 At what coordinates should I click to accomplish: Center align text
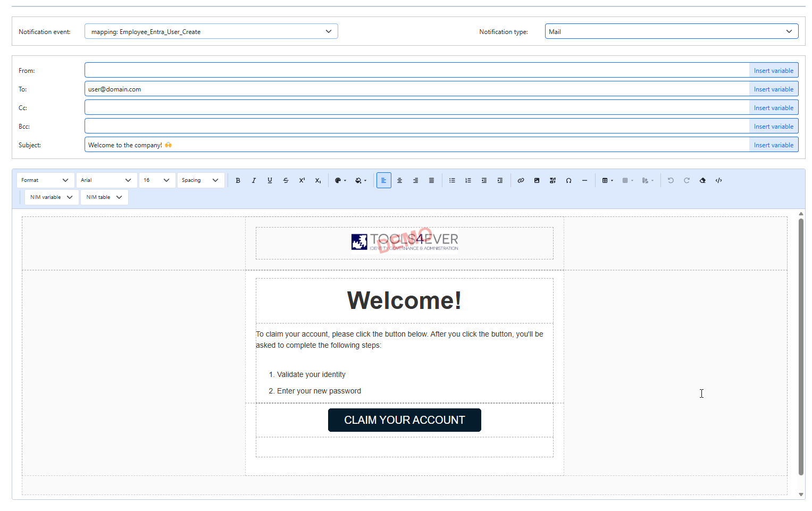point(399,180)
